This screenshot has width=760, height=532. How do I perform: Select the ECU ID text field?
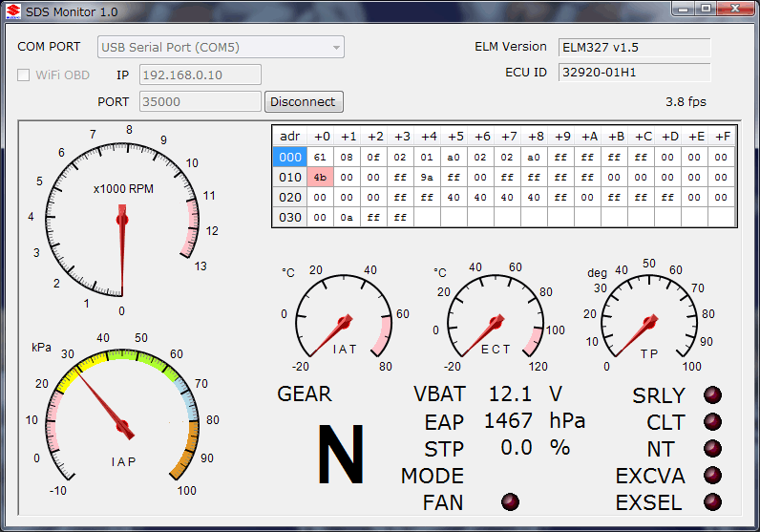pyautogui.click(x=634, y=73)
